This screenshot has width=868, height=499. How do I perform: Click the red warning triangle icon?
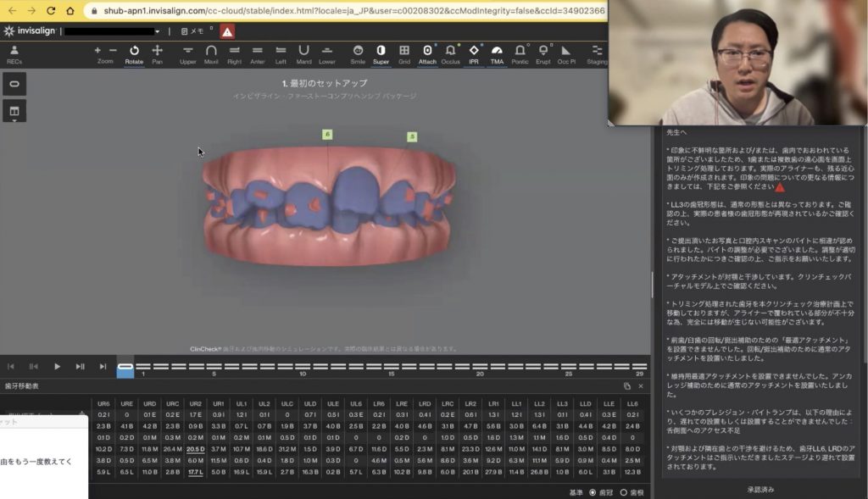[x=227, y=31]
